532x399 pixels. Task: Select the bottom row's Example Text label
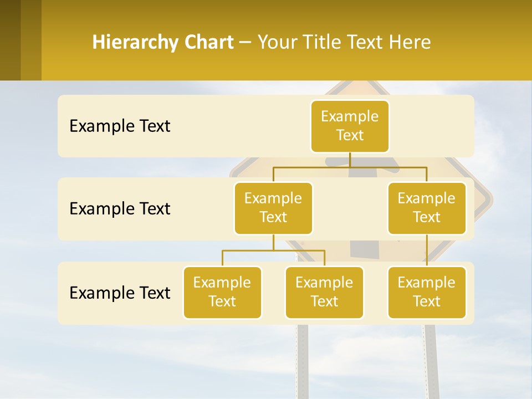[x=119, y=293]
